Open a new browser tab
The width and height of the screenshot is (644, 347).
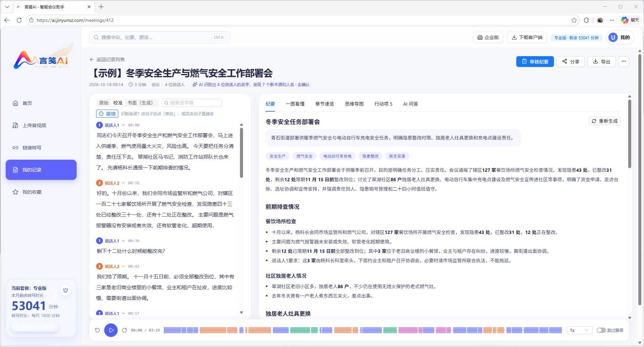(x=101, y=7)
